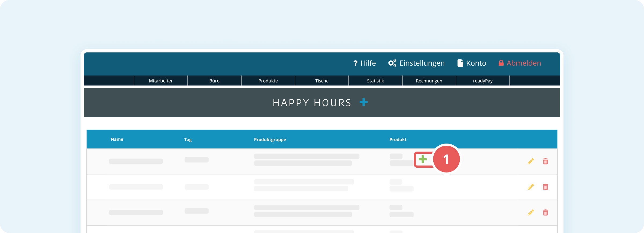
Task: Delete the first happy hour row with the trash icon
Action: 546,161
